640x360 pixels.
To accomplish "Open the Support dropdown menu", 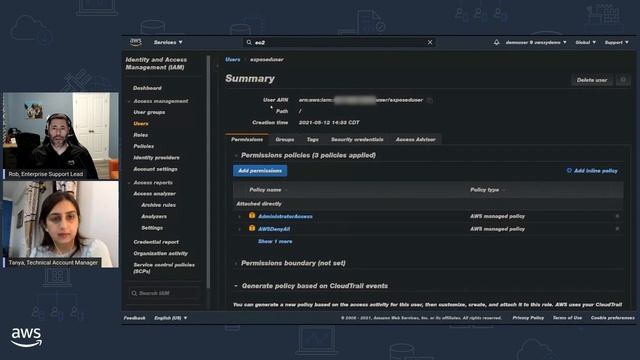I will pos(616,42).
